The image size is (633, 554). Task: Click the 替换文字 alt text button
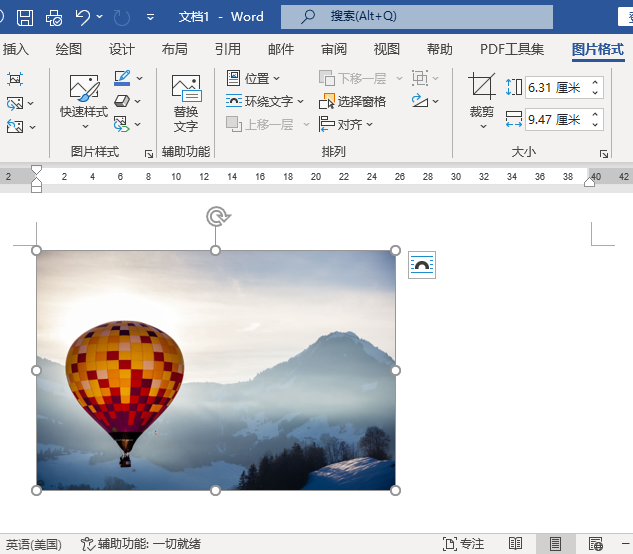click(186, 103)
